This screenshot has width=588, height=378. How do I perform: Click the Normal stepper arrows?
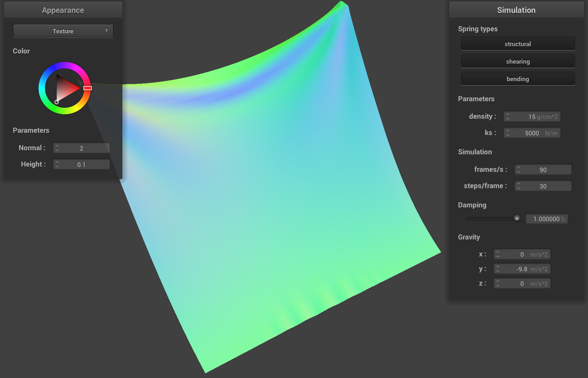pos(57,148)
